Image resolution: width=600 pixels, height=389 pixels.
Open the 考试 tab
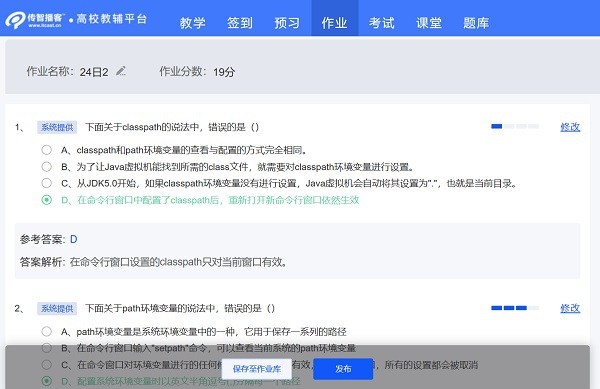pyautogui.click(x=382, y=23)
